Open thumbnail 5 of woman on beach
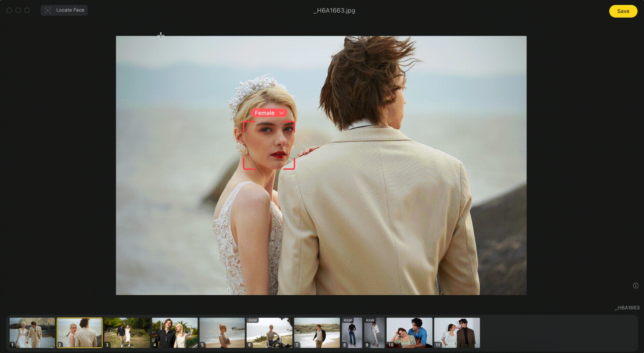Image resolution: width=644 pixels, height=353 pixels. tap(222, 332)
